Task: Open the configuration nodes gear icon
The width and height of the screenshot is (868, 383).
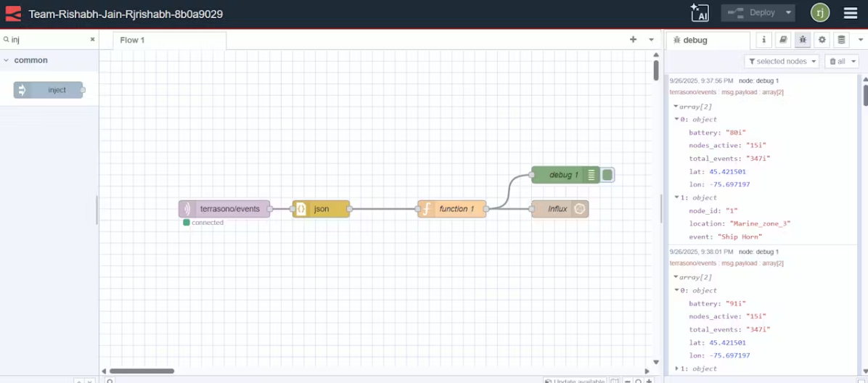Action: pos(822,40)
